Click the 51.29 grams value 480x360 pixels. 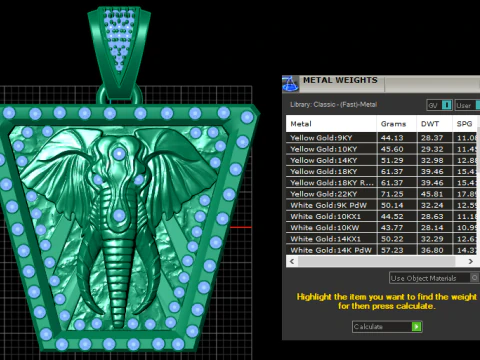[392, 160]
